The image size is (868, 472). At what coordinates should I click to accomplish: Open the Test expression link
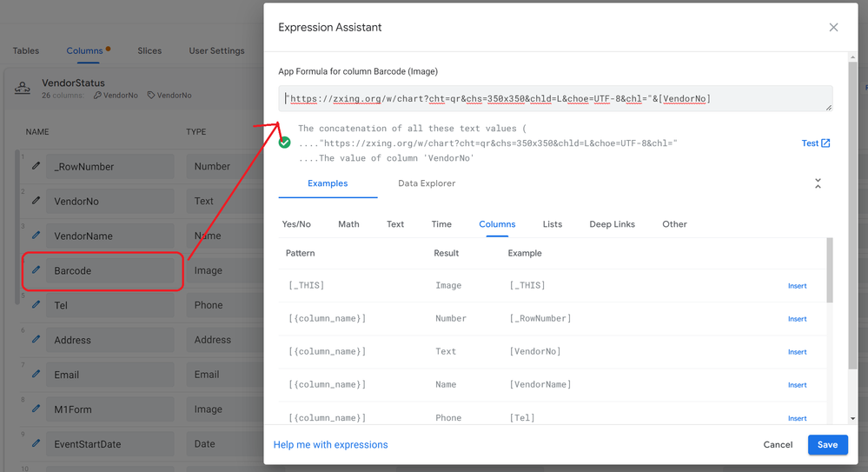click(x=815, y=143)
